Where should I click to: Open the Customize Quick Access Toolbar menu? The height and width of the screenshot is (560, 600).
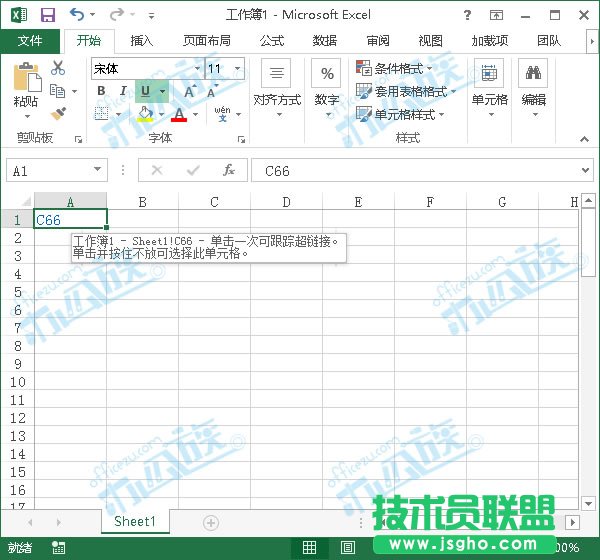(152, 16)
